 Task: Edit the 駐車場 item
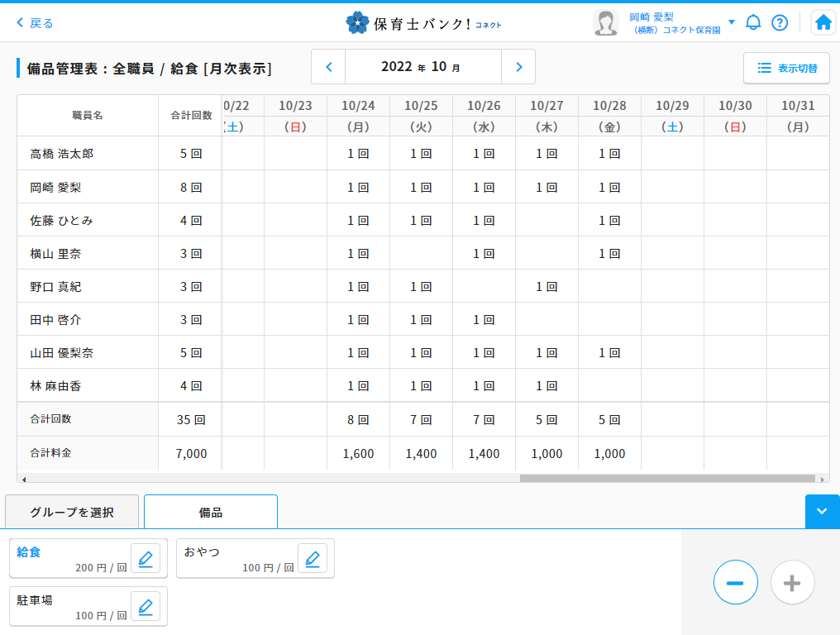(146, 607)
